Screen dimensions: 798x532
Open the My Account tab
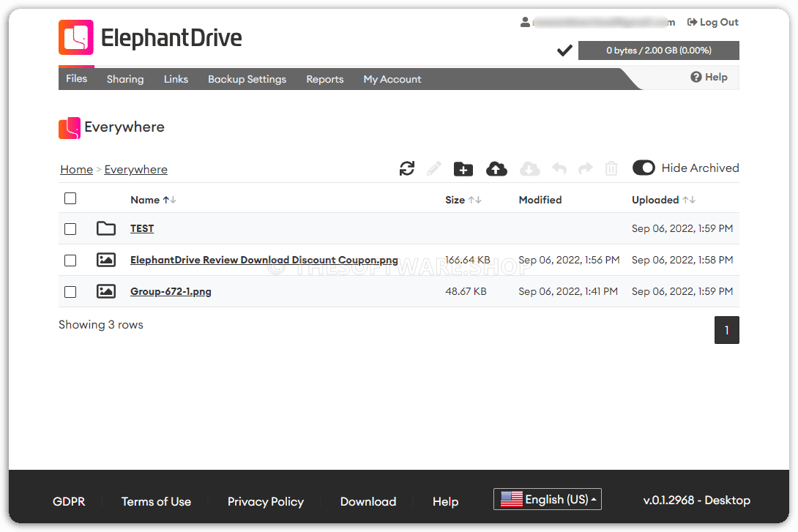click(392, 79)
